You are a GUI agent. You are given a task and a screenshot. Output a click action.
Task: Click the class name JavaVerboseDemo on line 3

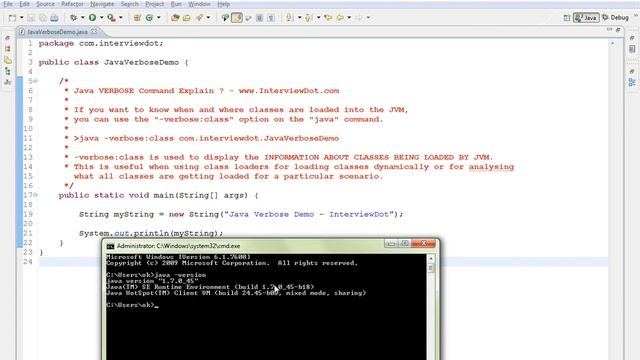[141, 62]
